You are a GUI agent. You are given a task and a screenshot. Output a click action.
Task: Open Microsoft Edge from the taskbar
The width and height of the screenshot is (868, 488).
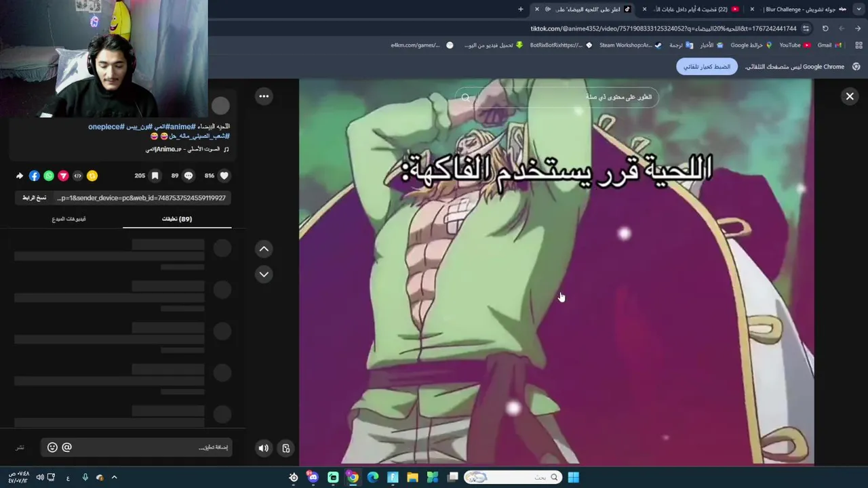(x=372, y=477)
